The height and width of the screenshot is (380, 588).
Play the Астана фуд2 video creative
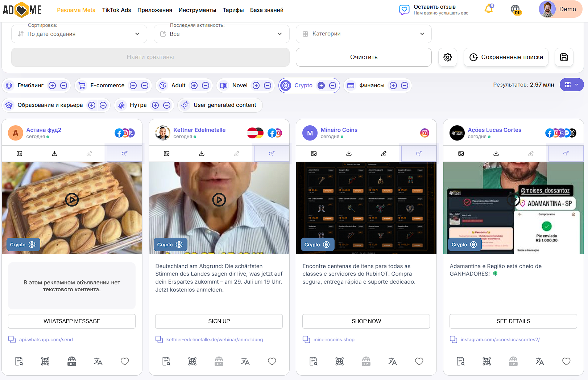point(72,200)
